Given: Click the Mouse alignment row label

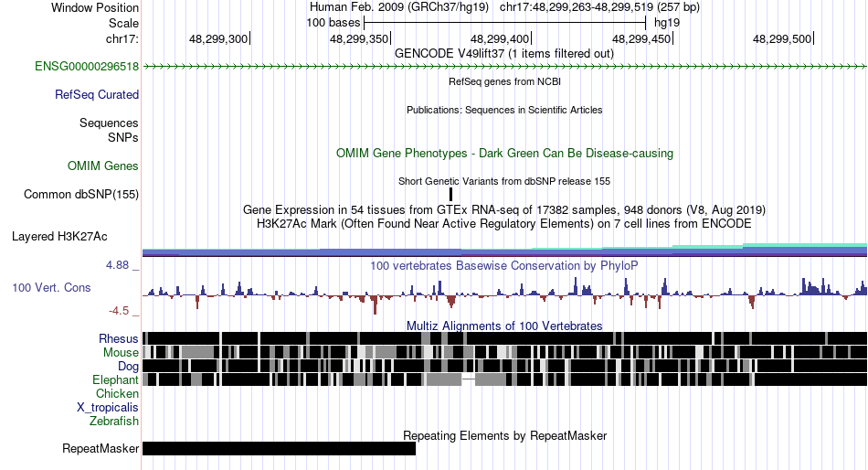Looking at the screenshot, I should [121, 353].
